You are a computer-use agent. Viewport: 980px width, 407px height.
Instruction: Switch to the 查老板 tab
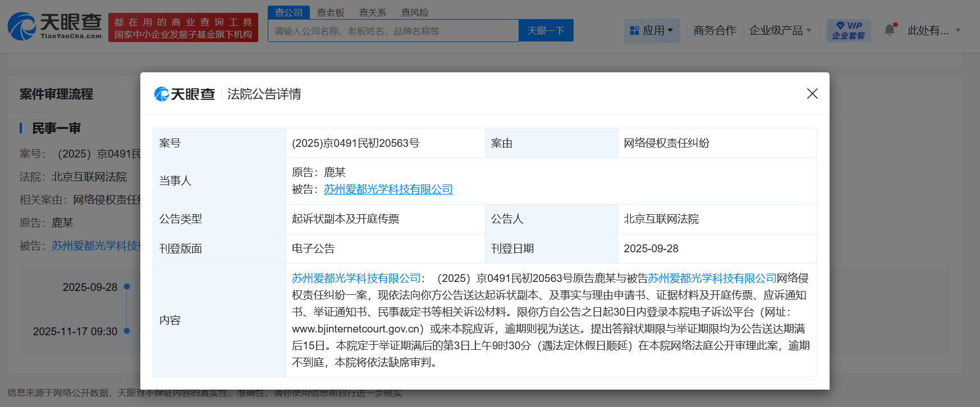[331, 12]
